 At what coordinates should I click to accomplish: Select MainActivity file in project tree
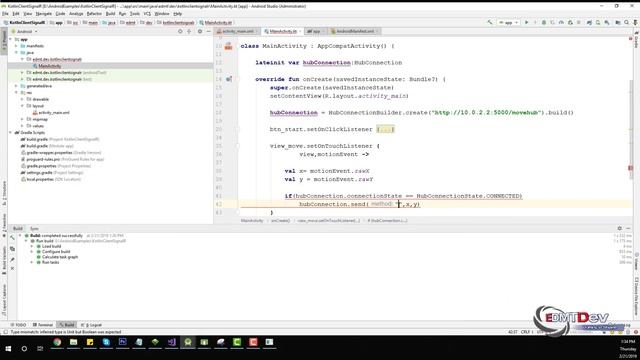pos(49,66)
